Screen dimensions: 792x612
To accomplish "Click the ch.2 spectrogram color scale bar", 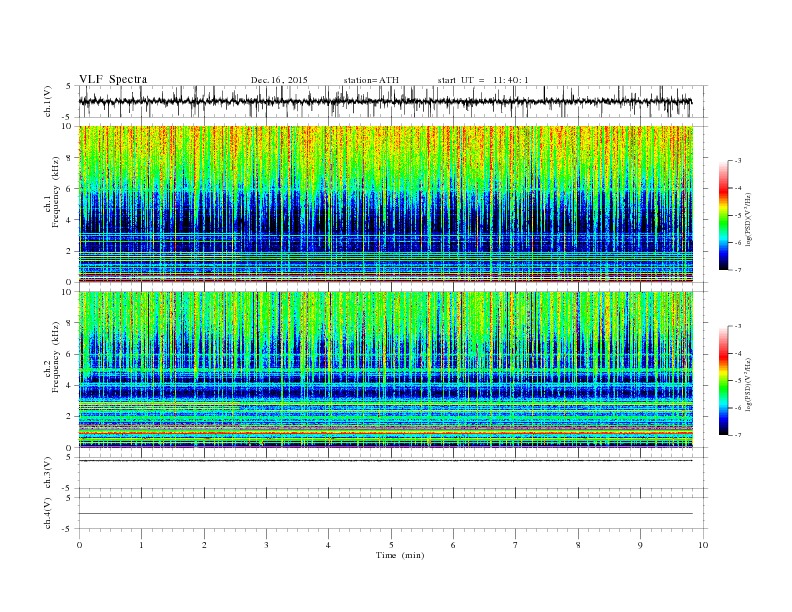I will click(723, 380).
